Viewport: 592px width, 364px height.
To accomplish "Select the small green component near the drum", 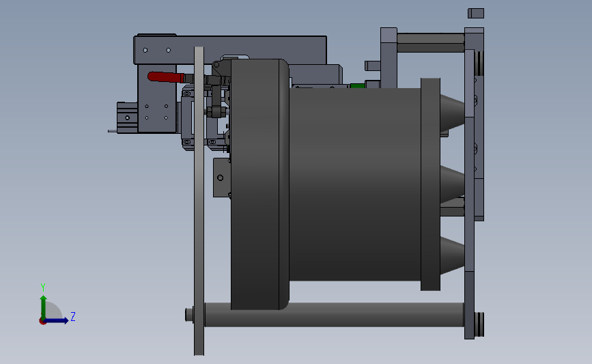I will (357, 86).
